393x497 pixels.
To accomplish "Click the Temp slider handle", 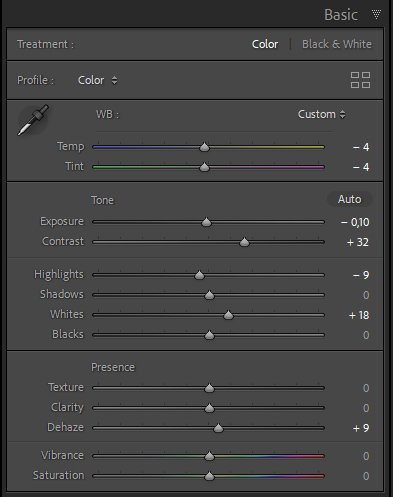I will (204, 147).
